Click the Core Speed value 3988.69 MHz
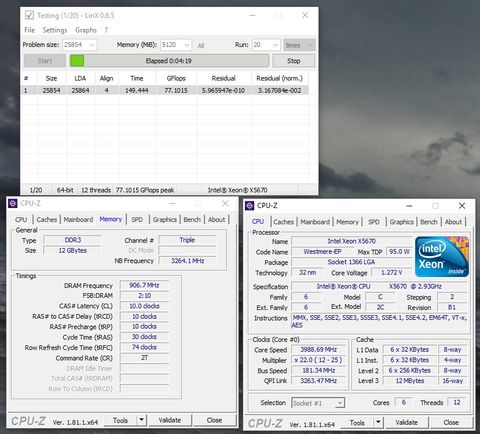The width and height of the screenshot is (480, 434). click(319, 350)
